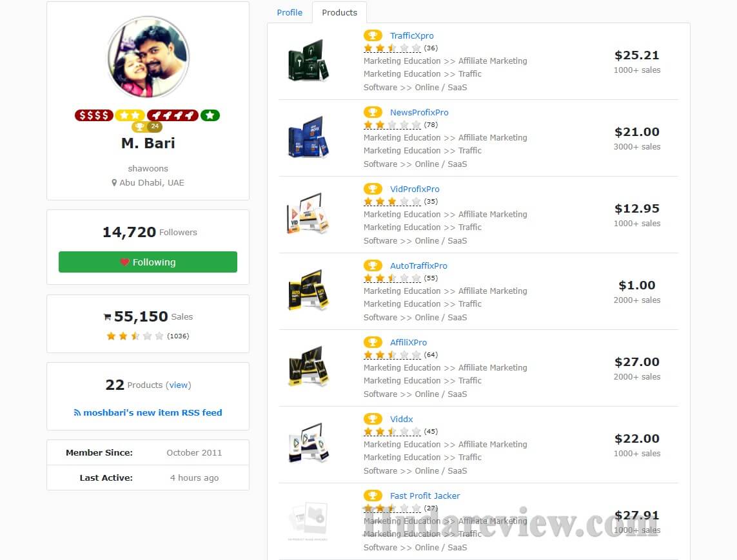
Task: Toggle the green Following button
Action: [148, 262]
